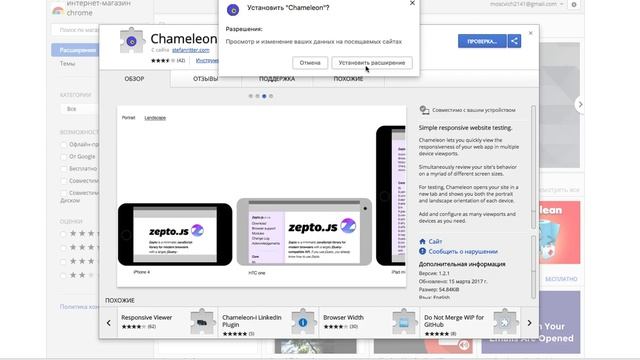Viewport: 640px width, 360px height.
Task: Click the Responsive Viewer puzzle icon
Action: (x=202, y=322)
